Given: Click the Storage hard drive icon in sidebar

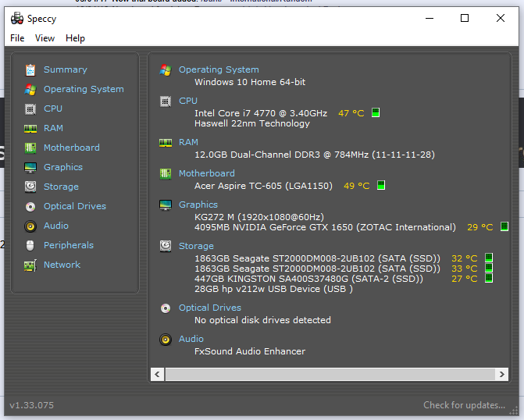Looking at the screenshot, I should [30, 187].
